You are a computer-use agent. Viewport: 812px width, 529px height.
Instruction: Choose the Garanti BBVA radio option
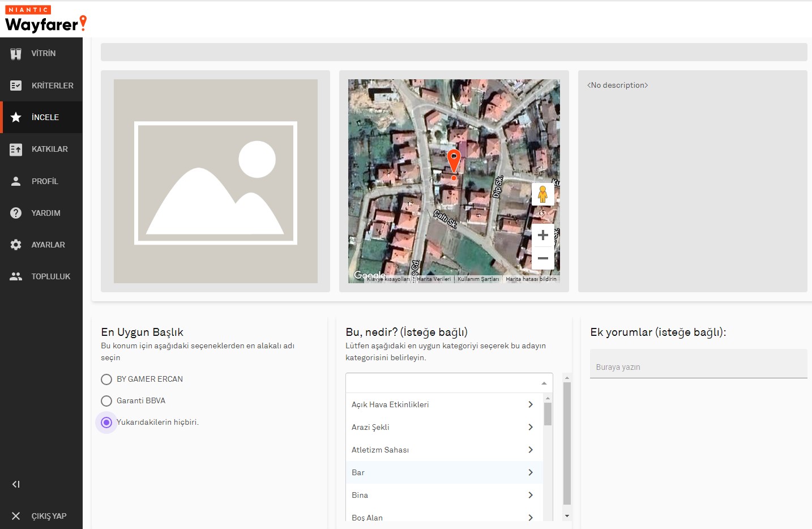(x=106, y=401)
